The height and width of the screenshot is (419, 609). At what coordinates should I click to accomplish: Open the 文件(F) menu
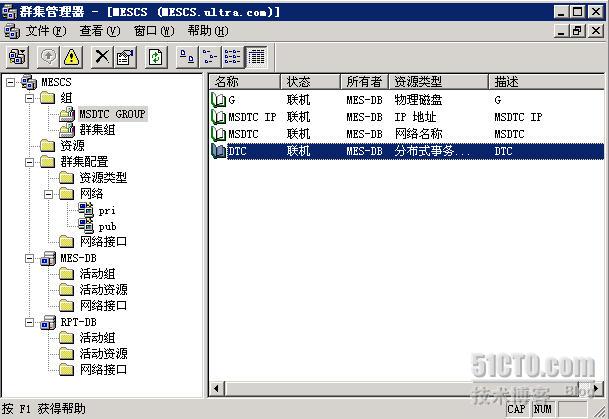(44, 31)
